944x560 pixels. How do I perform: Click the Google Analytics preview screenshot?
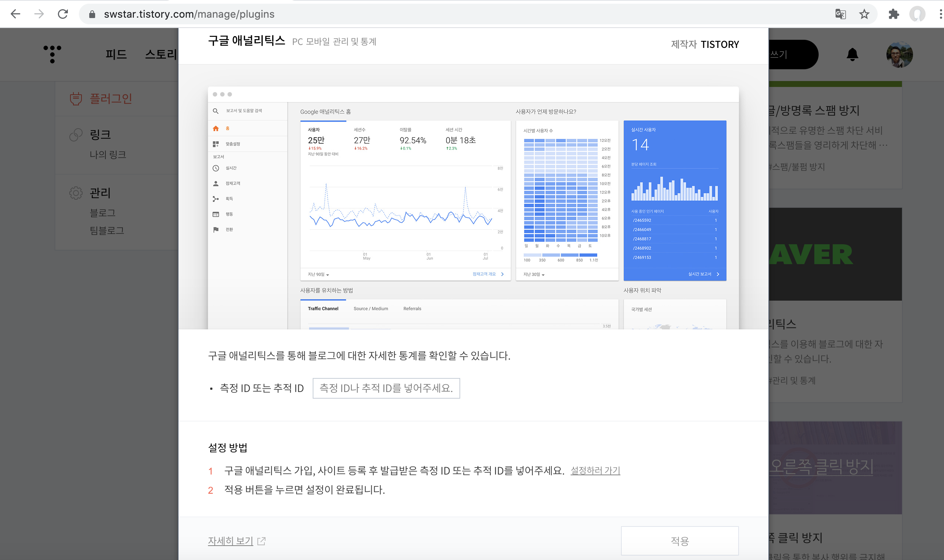click(x=473, y=207)
